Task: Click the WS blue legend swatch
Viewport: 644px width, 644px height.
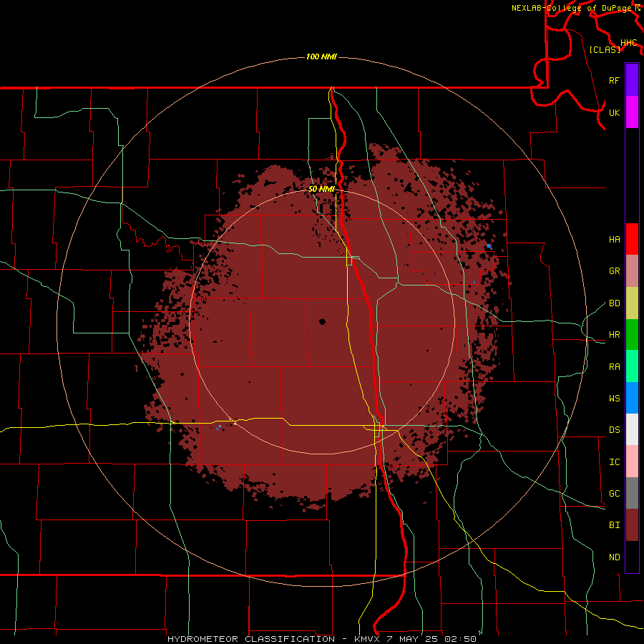Action: [632, 398]
